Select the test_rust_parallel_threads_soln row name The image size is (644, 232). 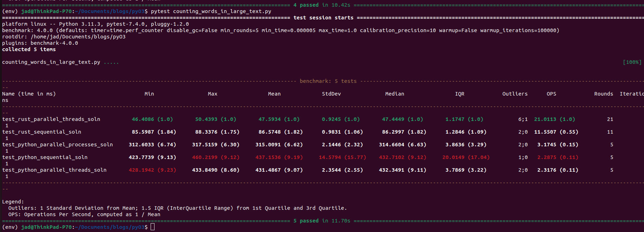(51, 119)
